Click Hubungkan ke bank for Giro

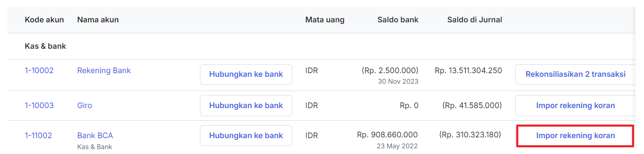click(x=246, y=106)
